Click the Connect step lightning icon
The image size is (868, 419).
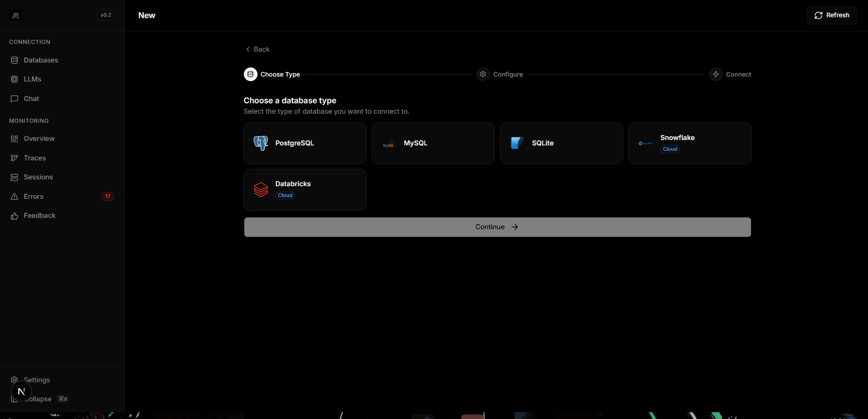tap(716, 74)
